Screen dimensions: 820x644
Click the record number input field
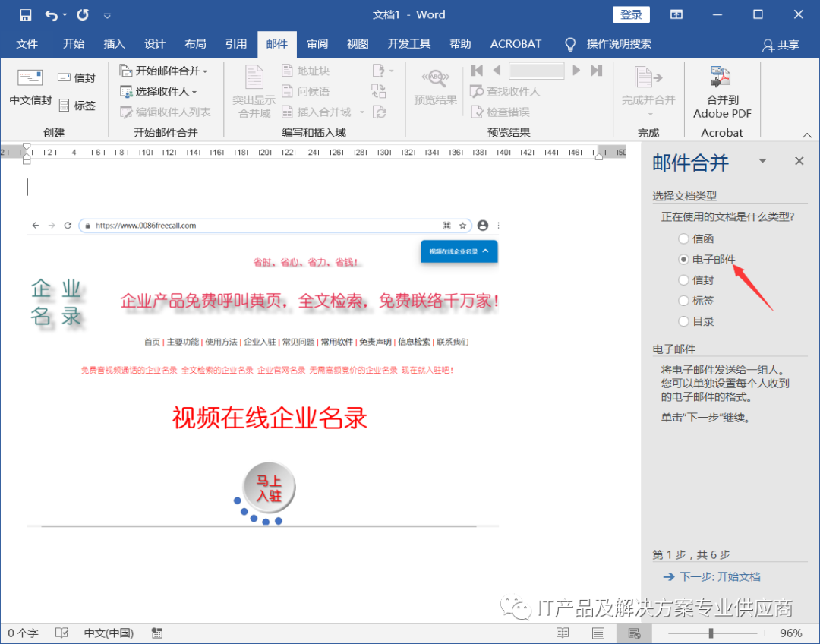537,70
